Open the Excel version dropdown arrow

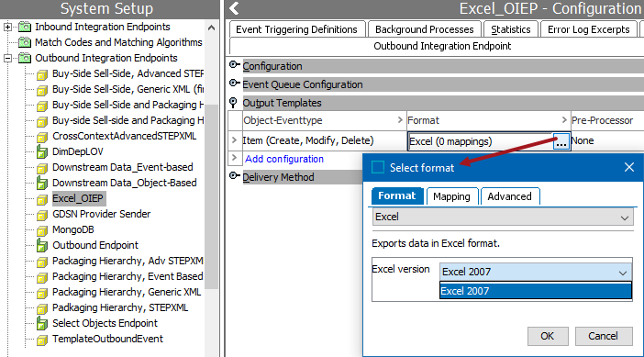click(623, 273)
